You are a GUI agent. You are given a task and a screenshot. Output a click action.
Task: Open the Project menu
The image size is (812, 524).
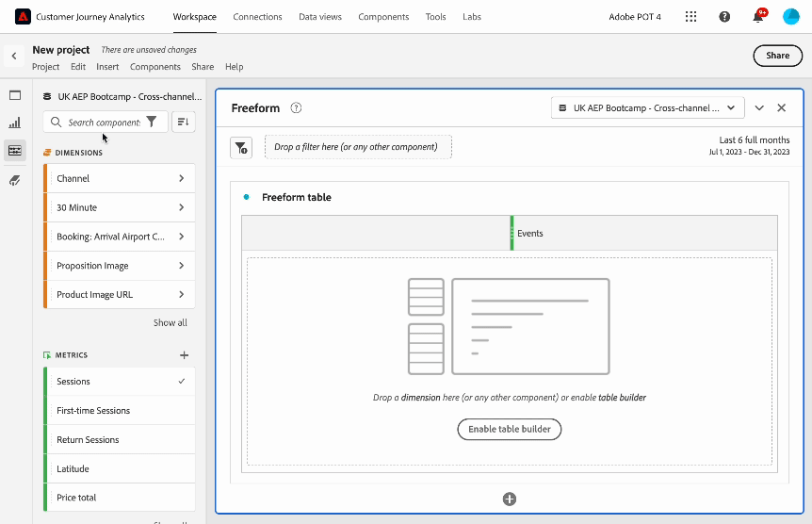coord(45,66)
